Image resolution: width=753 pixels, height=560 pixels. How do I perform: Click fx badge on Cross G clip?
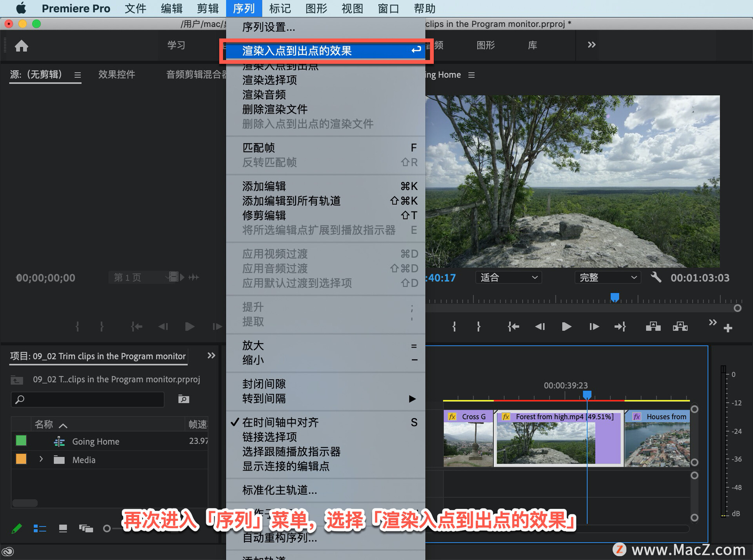(452, 416)
